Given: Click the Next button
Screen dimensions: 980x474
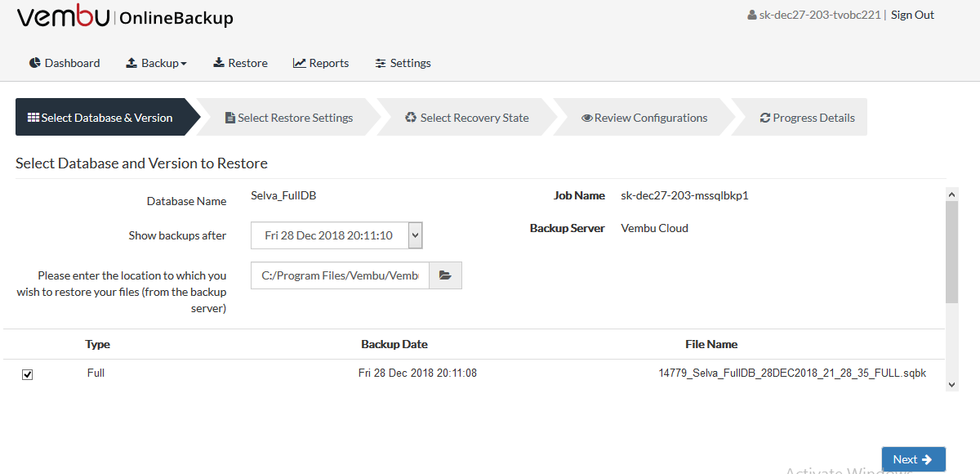Looking at the screenshot, I should click(x=914, y=459).
